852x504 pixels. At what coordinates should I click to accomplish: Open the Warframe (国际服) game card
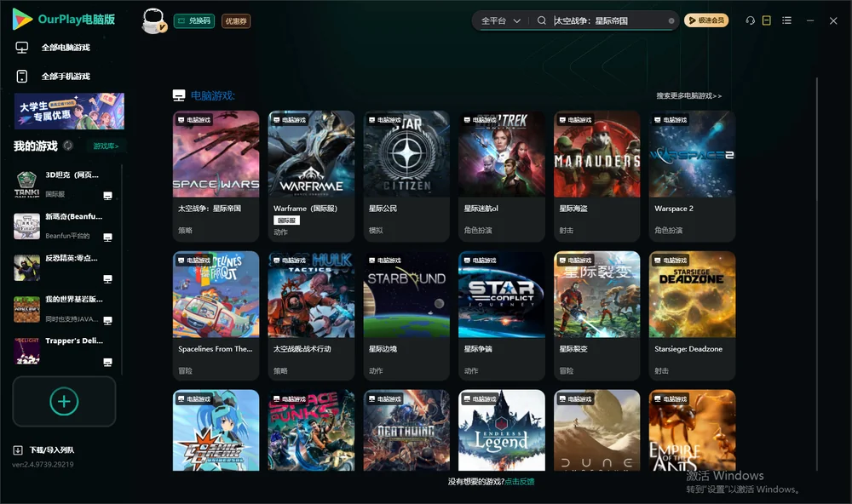311,176
